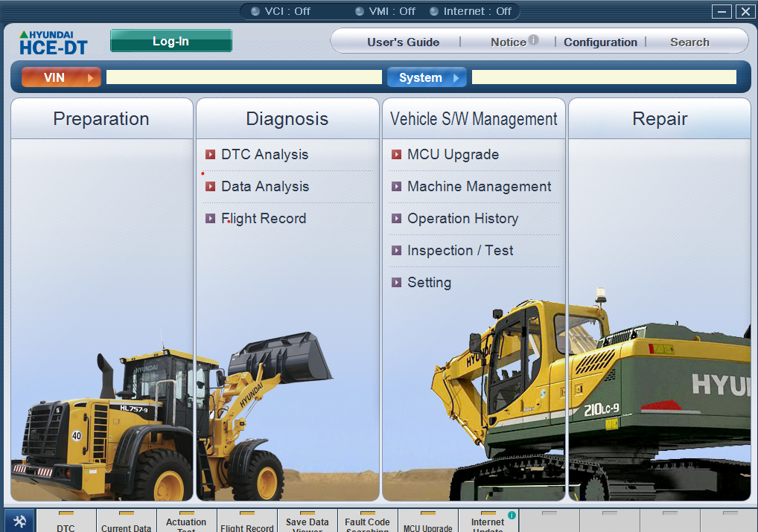This screenshot has width=758, height=532.
Task: Open Setting under Vehicle S/W Management
Action: click(430, 282)
